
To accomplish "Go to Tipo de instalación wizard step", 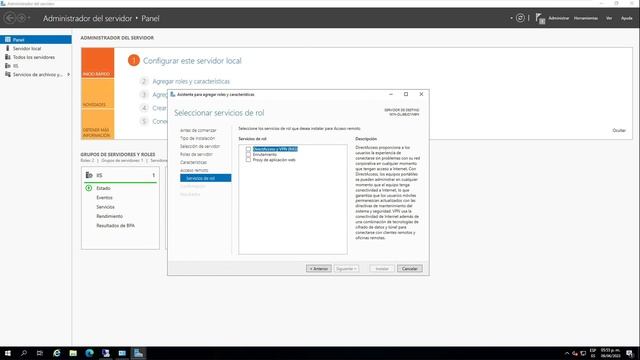I will pyautogui.click(x=197, y=138).
